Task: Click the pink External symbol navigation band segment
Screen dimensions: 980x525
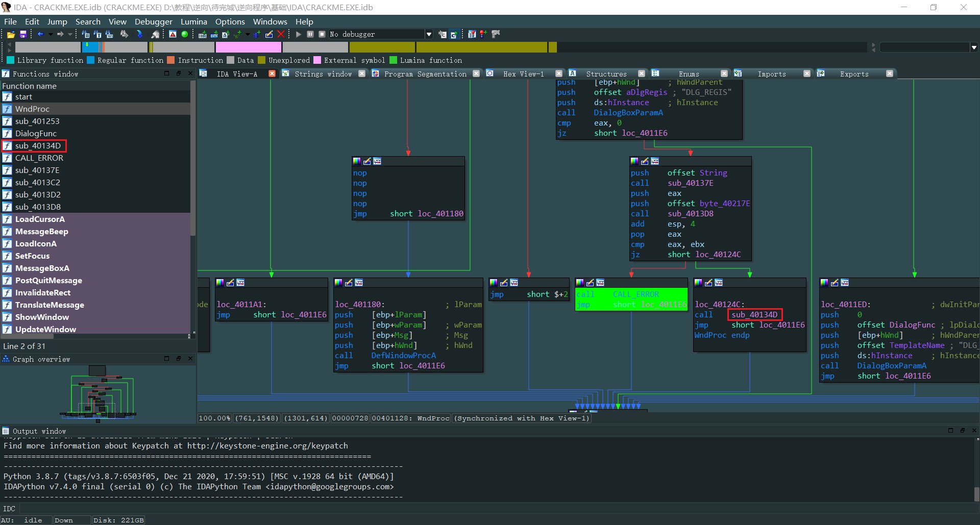Action: 248,47
